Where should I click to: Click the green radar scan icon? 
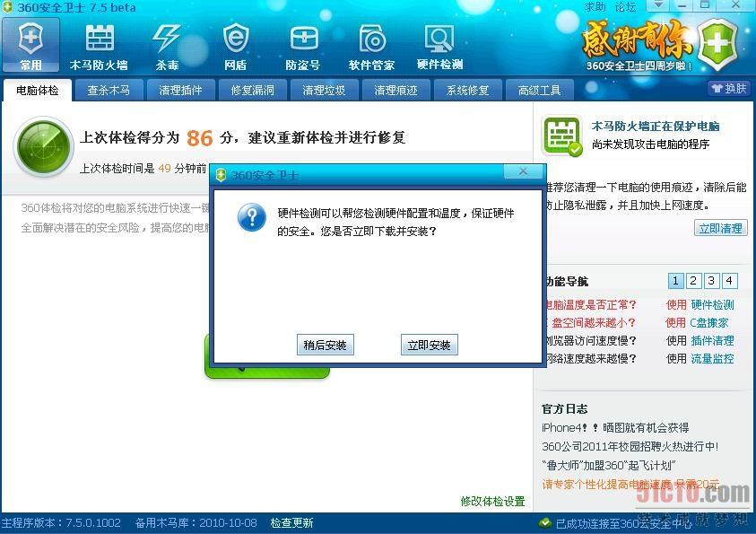(43, 146)
